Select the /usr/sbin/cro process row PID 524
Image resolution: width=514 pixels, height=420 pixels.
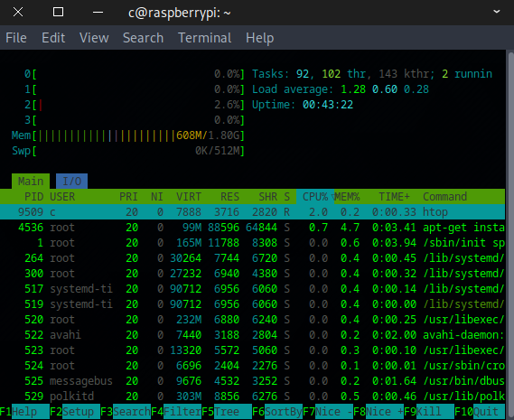click(x=252, y=366)
